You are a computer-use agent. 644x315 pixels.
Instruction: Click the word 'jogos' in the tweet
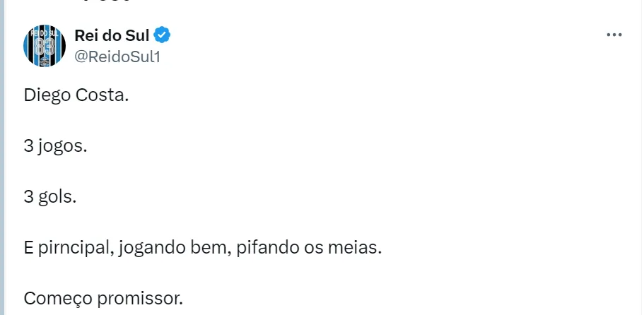click(63, 147)
